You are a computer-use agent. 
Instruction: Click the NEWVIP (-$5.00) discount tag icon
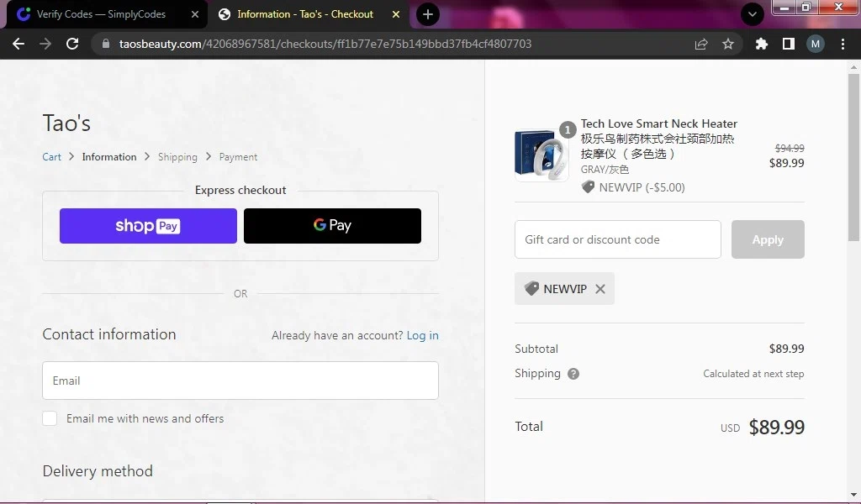tap(588, 187)
